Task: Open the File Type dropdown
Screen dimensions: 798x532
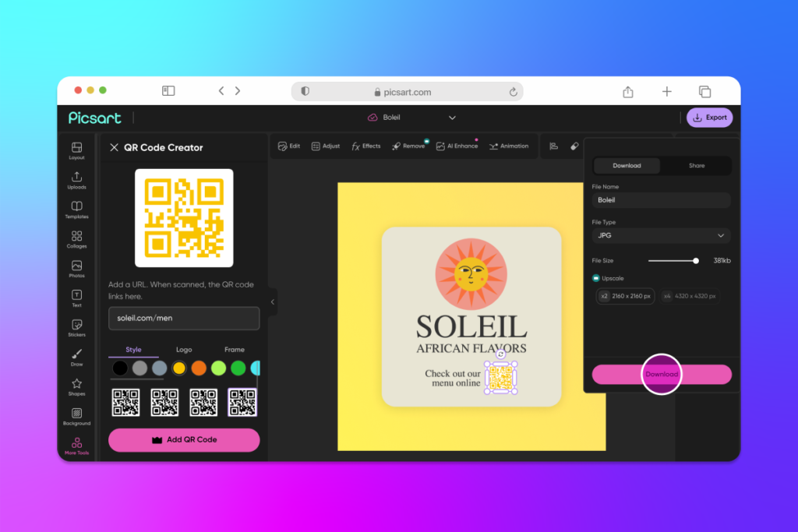Action: pyautogui.click(x=660, y=235)
